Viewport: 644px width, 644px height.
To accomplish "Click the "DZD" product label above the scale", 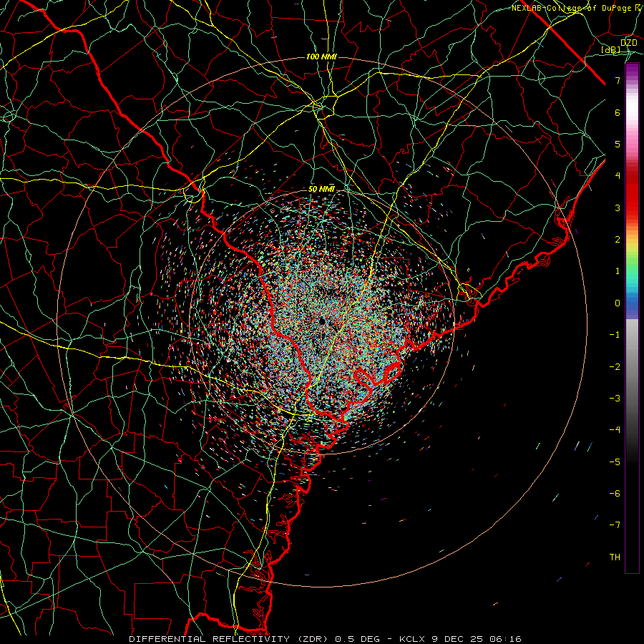I will 629,43.
